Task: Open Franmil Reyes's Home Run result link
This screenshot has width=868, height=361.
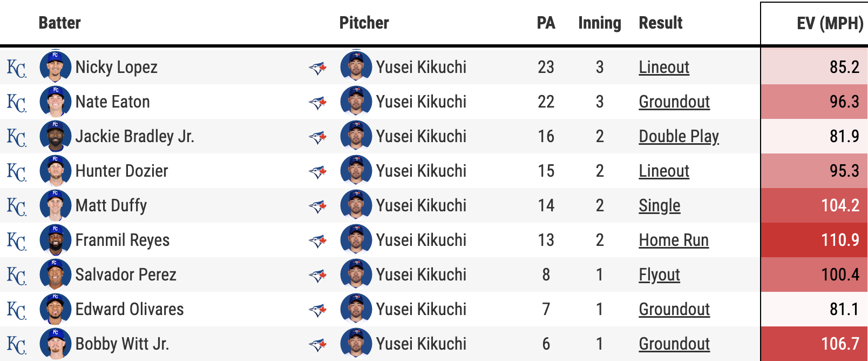Action: [x=674, y=240]
